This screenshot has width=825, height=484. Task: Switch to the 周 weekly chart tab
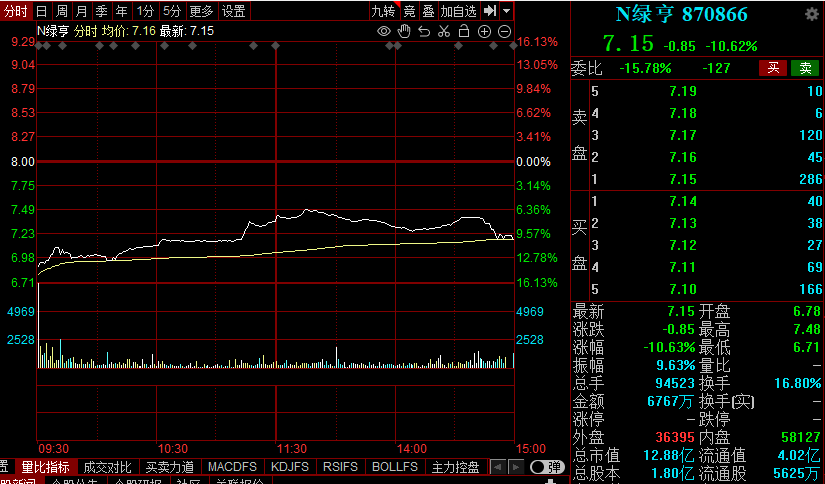[62, 11]
